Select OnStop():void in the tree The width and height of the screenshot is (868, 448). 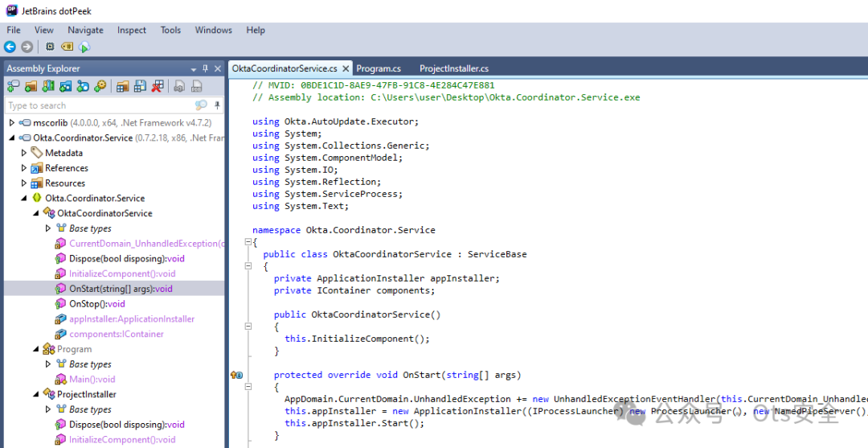pos(97,303)
